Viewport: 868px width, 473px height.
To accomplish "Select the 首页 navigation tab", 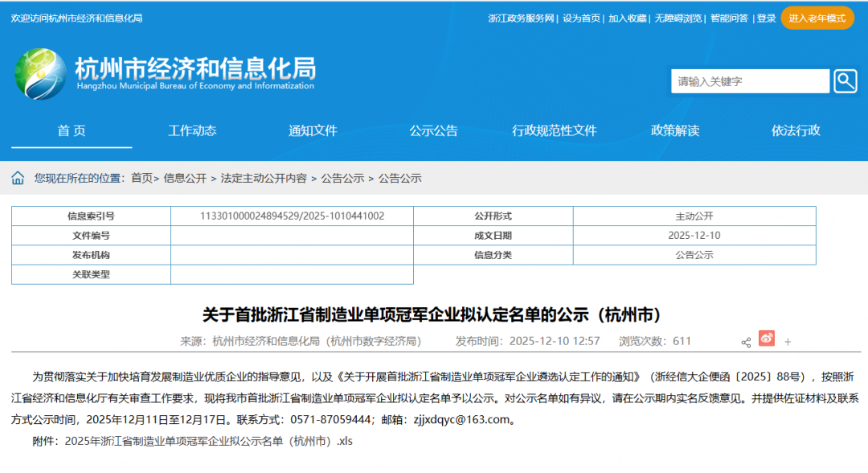I will coord(72,130).
